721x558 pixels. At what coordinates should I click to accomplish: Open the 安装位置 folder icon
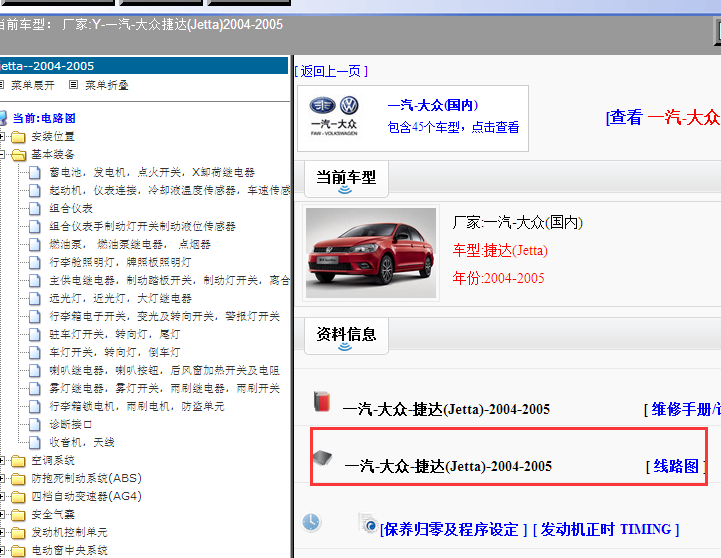[x=18, y=137]
